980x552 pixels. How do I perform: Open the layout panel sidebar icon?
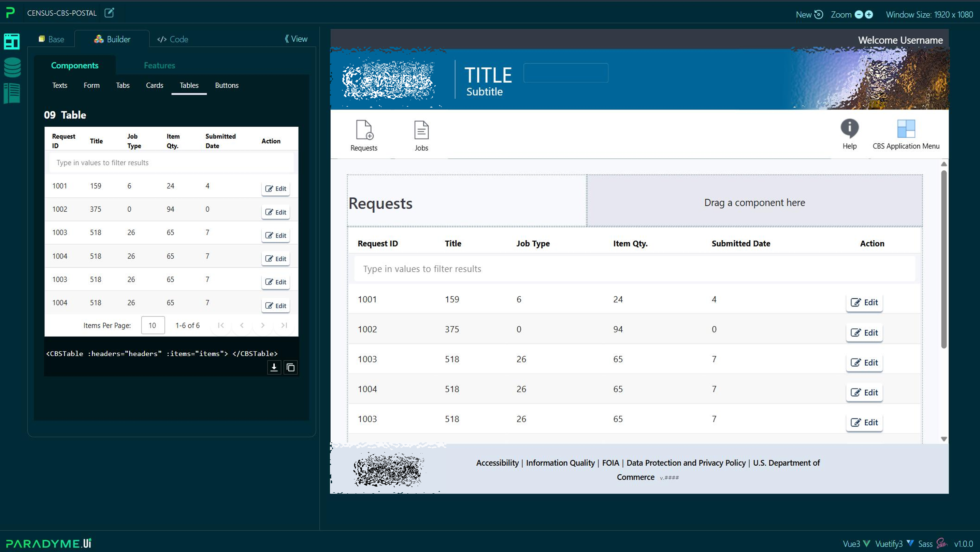(12, 42)
